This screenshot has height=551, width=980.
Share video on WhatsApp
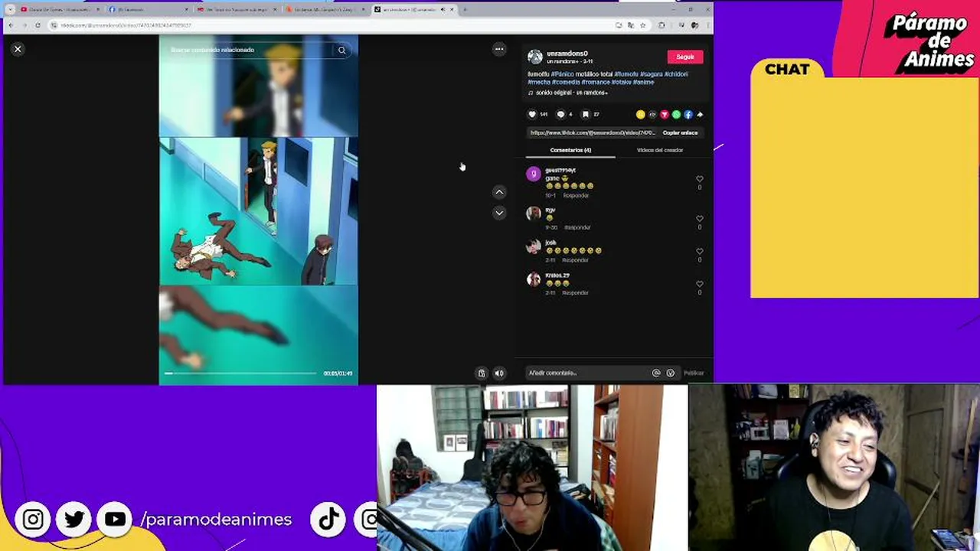point(676,114)
